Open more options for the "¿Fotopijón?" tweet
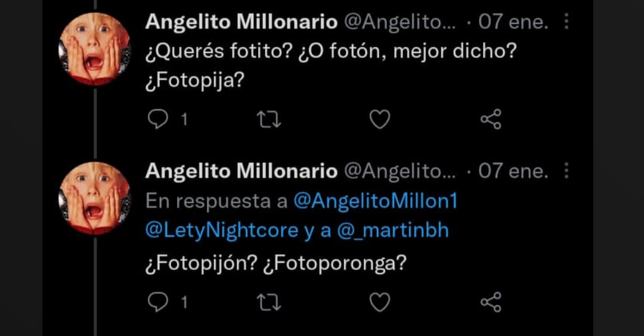Viewport: 644px width, 336px height. coord(566,172)
